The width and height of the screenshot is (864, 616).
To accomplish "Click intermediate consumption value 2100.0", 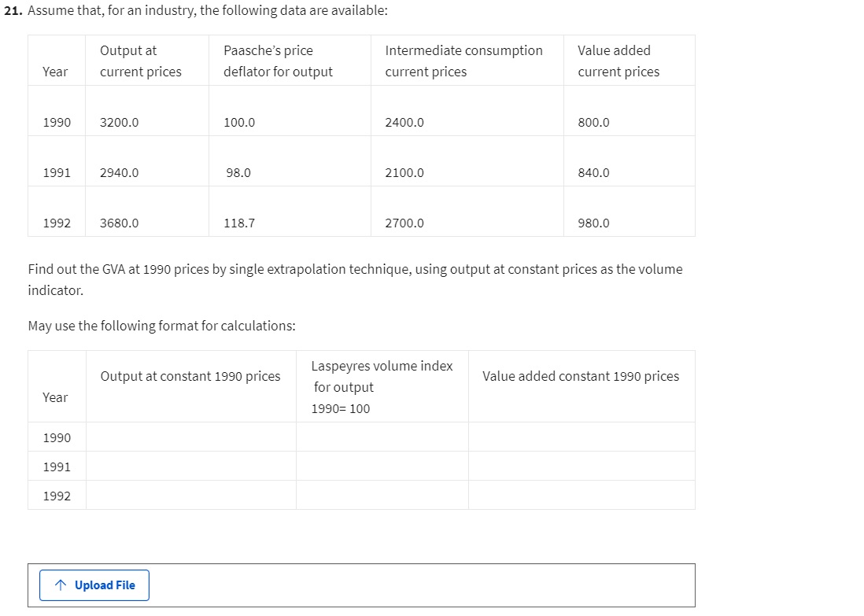I will (x=404, y=173).
